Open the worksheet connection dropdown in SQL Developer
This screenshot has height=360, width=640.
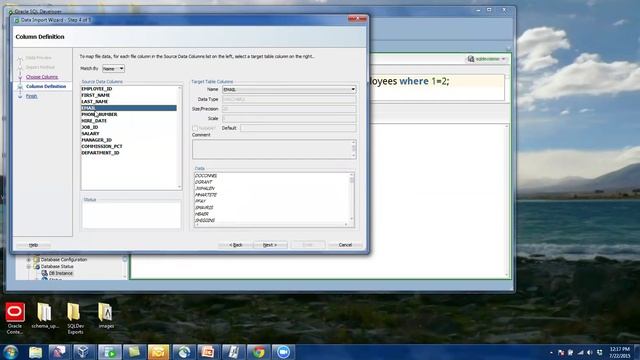click(487, 59)
